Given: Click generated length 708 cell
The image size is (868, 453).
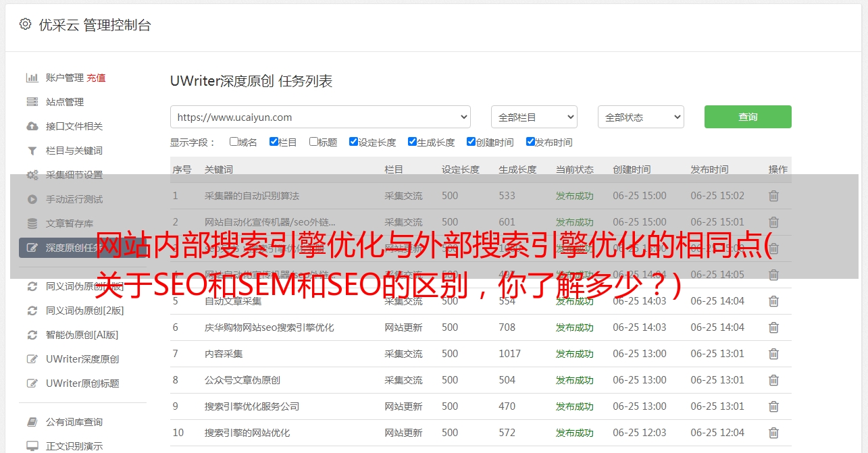Looking at the screenshot, I should [x=507, y=327].
